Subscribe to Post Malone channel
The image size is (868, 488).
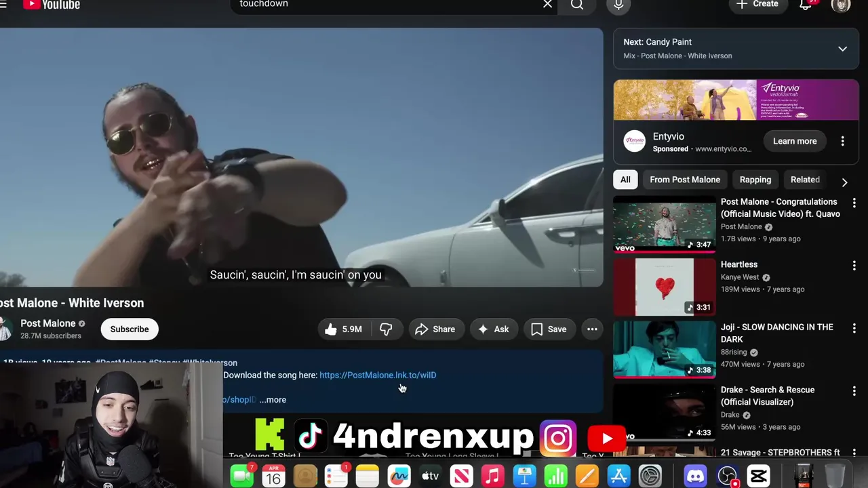130,329
